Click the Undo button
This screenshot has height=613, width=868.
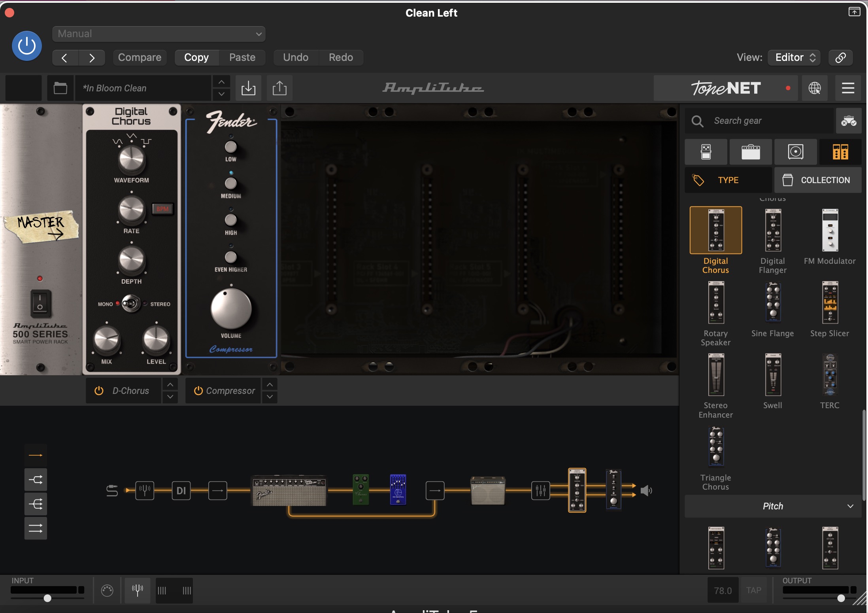296,58
